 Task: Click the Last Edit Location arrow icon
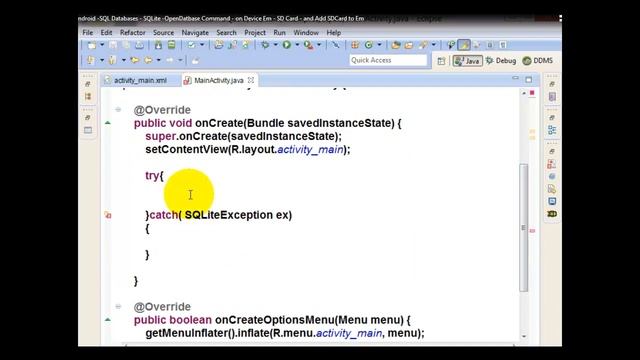tap(135, 60)
